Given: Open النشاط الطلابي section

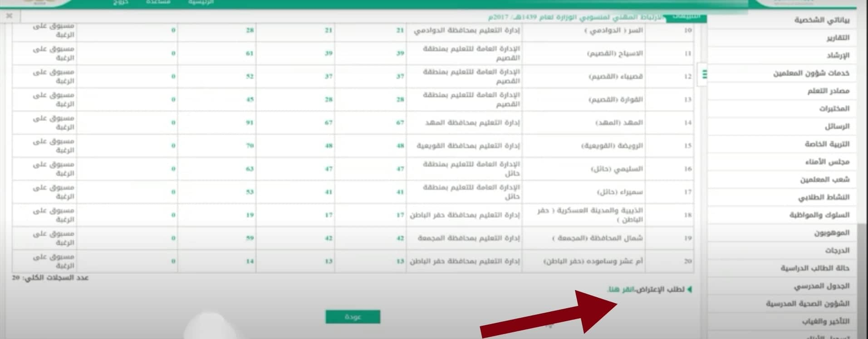Looking at the screenshot, I should (824, 197).
